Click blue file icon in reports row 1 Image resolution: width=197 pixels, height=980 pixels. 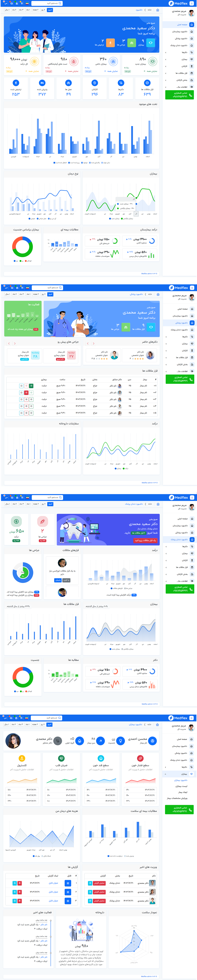tap(68, 883)
